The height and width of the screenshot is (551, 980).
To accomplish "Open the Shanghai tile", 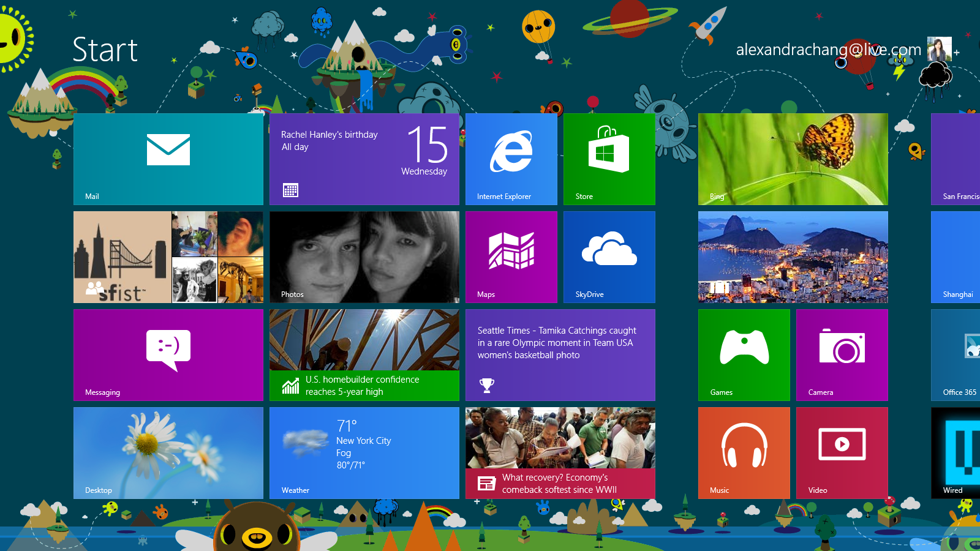I will point(956,257).
